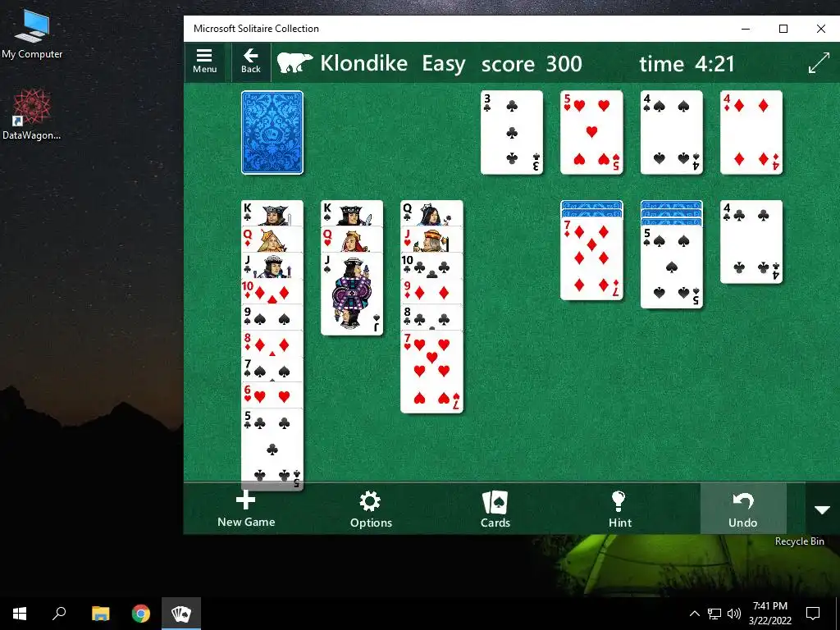Request a Hint with the lightbulb button
Viewport: 840px width, 630px height.
(620, 510)
